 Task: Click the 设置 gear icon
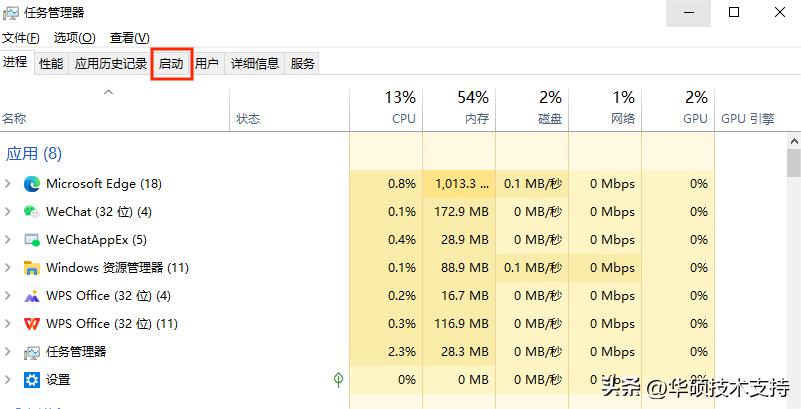(x=31, y=380)
